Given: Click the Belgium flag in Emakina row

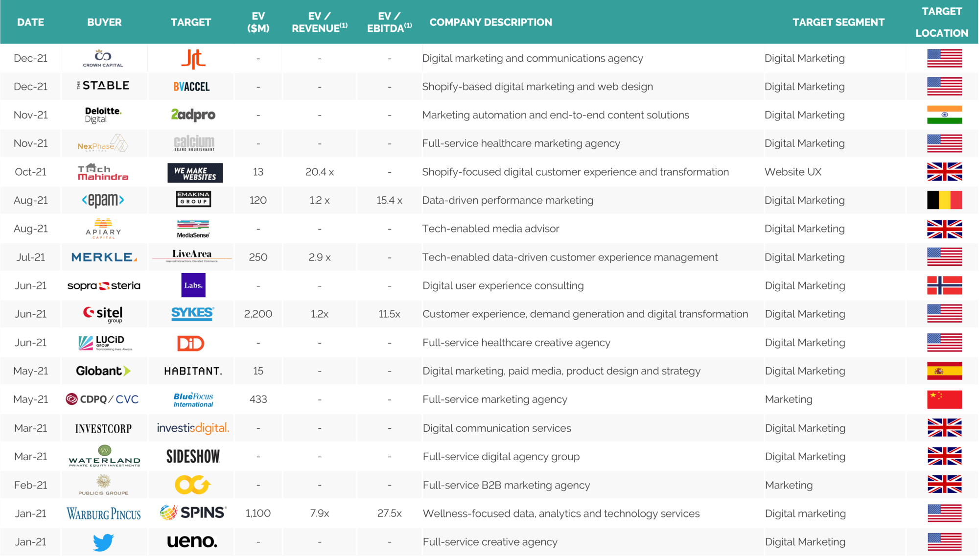Looking at the screenshot, I should [x=944, y=200].
